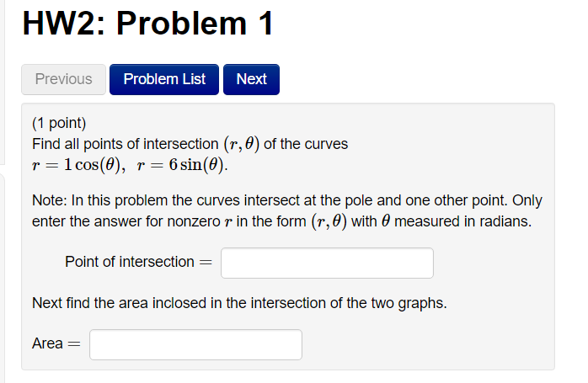Focus the Area answer box
The image size is (588, 383).
[195, 344]
